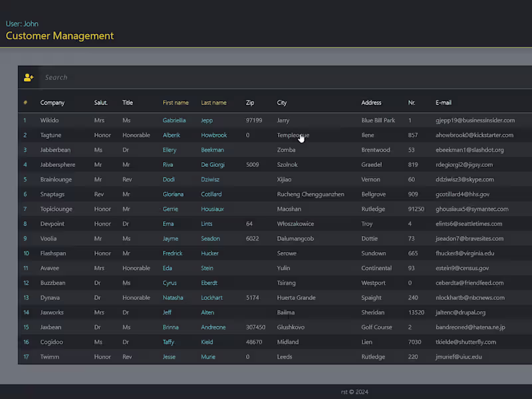532x399 pixels.
Task: Click row number 5 link
Action: [25, 180]
